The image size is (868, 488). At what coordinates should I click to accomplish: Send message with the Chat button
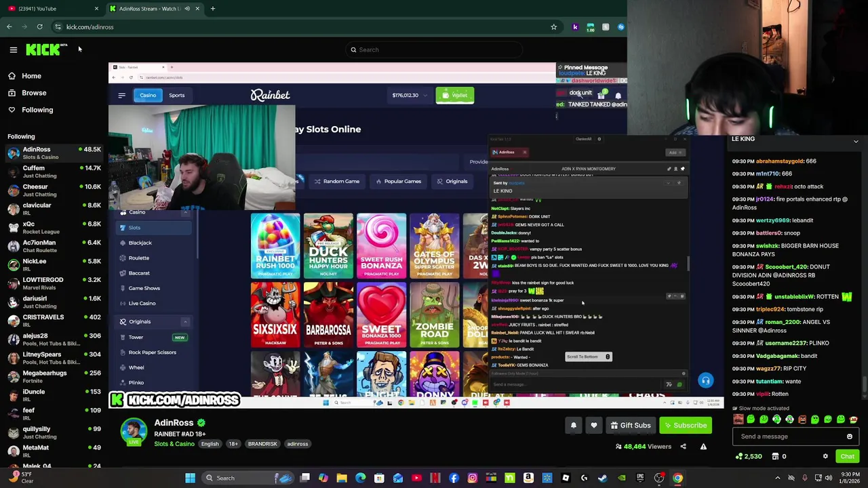[847, 456]
